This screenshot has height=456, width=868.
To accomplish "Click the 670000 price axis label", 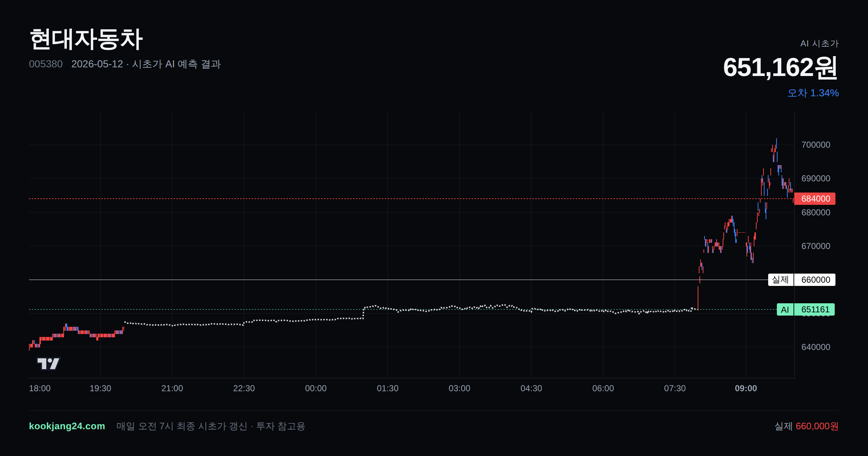I will pos(816,246).
